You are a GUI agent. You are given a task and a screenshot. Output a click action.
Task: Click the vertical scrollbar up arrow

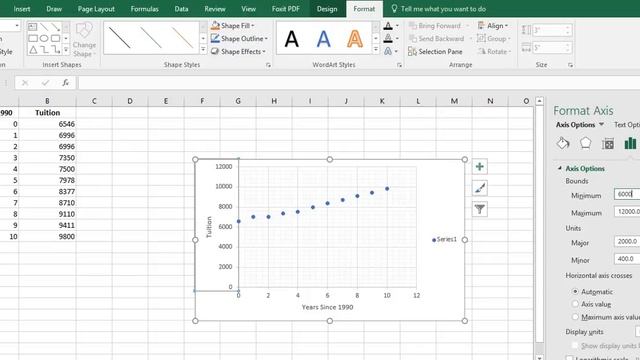(x=540, y=101)
